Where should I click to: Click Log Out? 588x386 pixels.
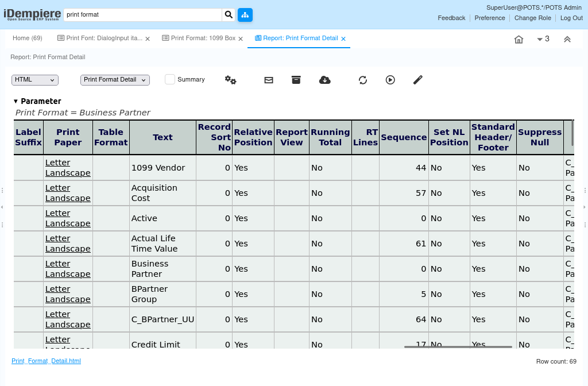pos(571,18)
